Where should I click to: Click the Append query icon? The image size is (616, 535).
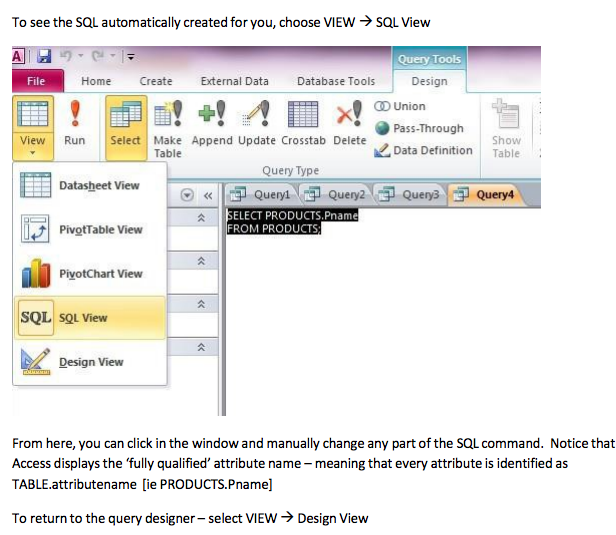pos(212,114)
